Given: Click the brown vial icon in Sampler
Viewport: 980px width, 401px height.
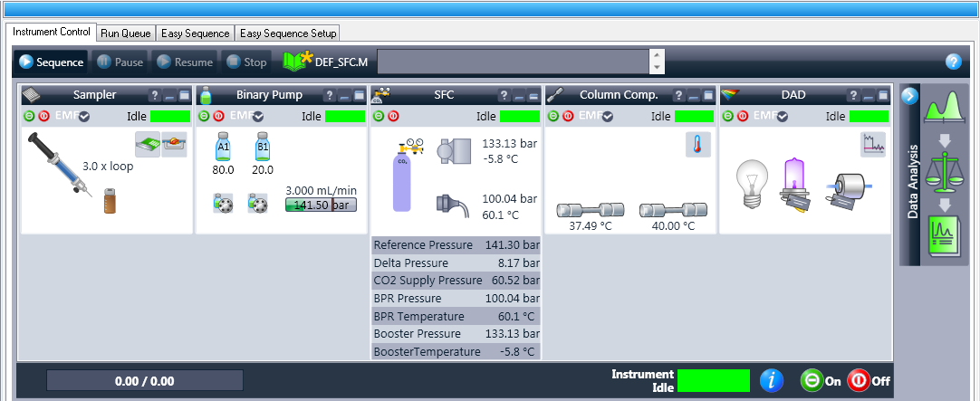Looking at the screenshot, I should coord(110,200).
